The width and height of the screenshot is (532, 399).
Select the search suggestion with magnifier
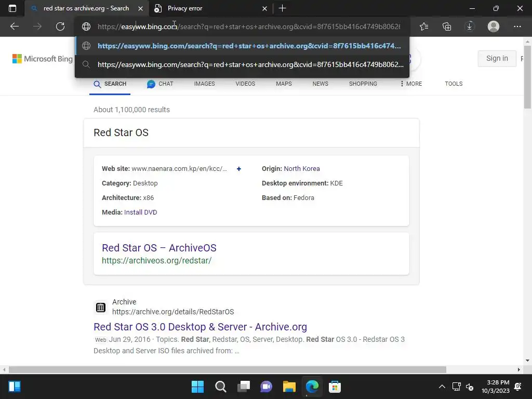242,64
